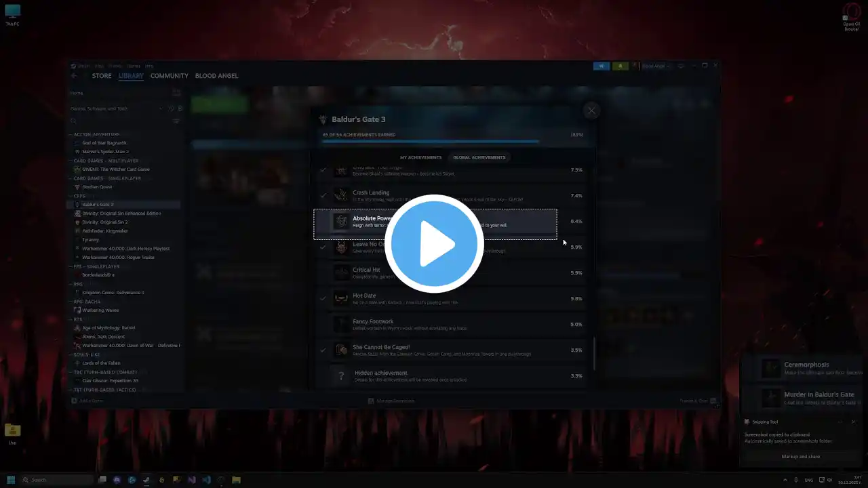Viewport: 868px width, 488px height.
Task: Click Add a Game in Steam
Action: coord(87,401)
